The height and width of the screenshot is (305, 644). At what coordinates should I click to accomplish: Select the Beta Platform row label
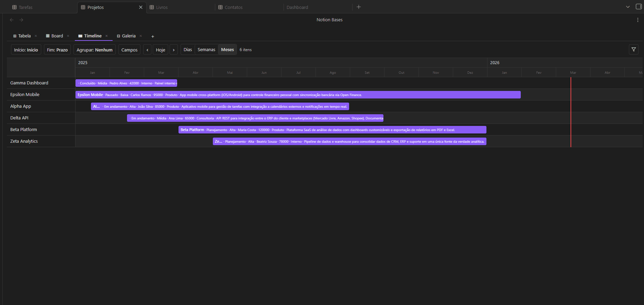point(23,130)
